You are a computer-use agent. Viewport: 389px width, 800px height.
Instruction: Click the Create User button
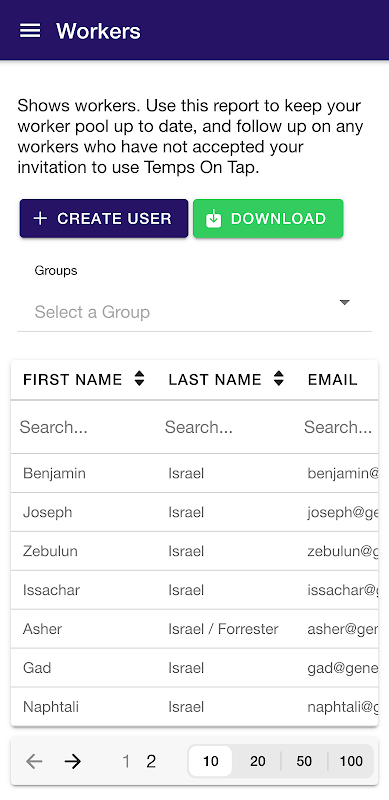point(104,218)
